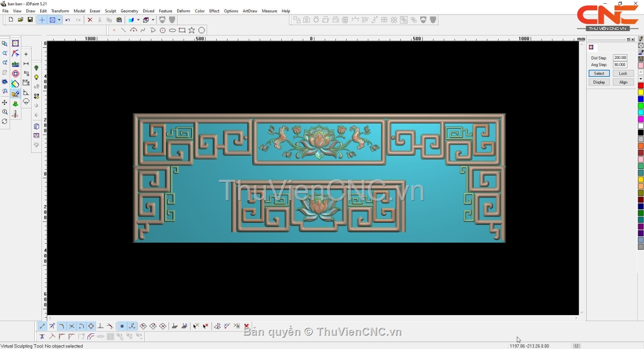
Task: Click the green light bulb icon
Action: 36,68
